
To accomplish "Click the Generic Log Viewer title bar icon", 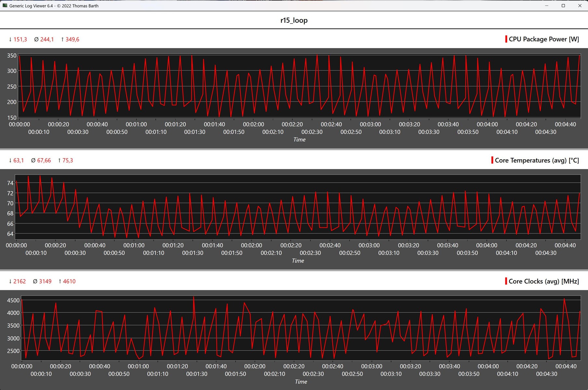I will [5, 6].
